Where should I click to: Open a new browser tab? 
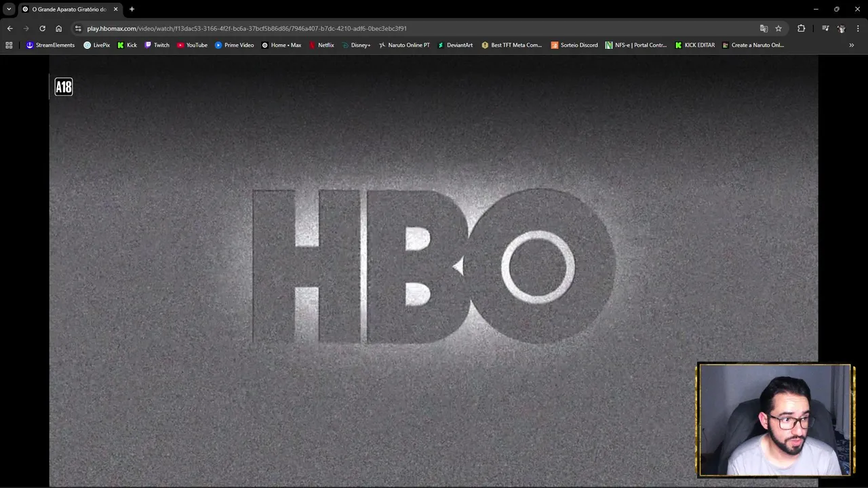pyautogui.click(x=132, y=9)
